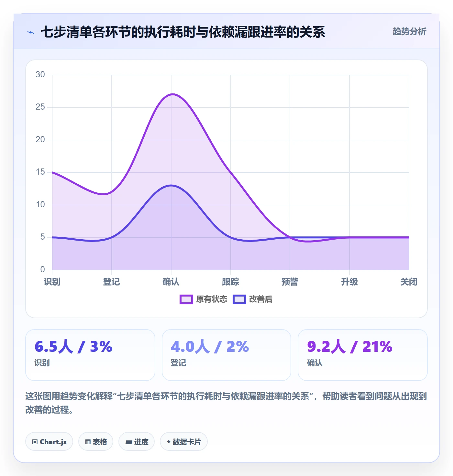Click the 预警 x-axis label
453x476 pixels.
tap(290, 282)
